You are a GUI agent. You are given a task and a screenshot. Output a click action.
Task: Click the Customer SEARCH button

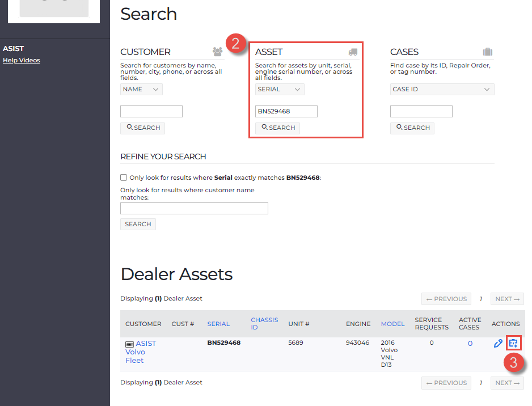click(142, 128)
